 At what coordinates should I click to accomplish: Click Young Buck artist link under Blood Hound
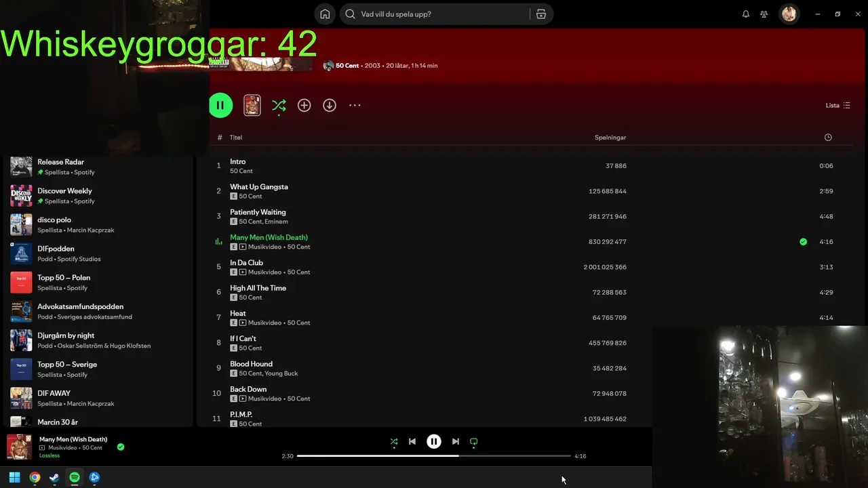click(281, 373)
